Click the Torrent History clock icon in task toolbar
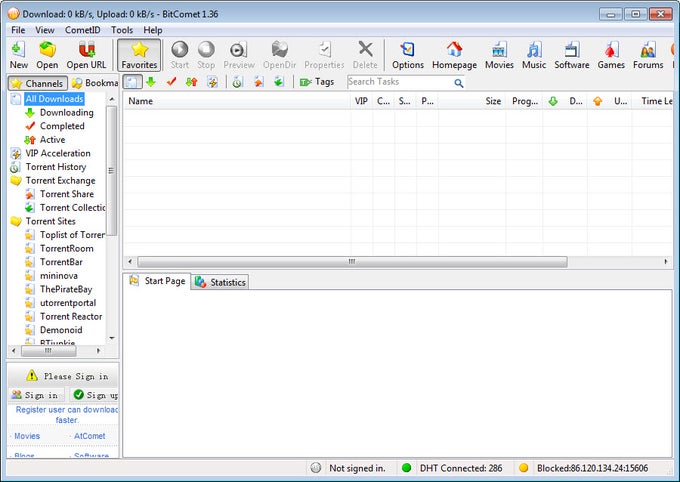The width and height of the screenshot is (680, 482). click(237, 82)
